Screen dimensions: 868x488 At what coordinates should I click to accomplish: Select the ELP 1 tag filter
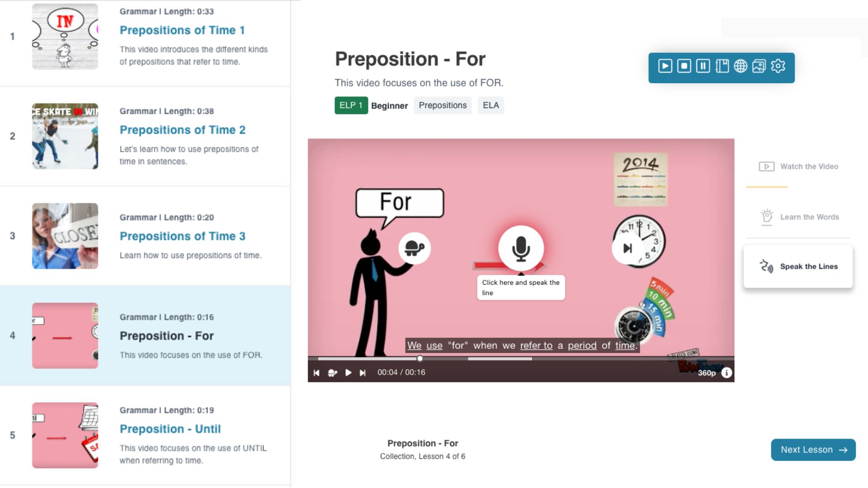[x=350, y=106]
